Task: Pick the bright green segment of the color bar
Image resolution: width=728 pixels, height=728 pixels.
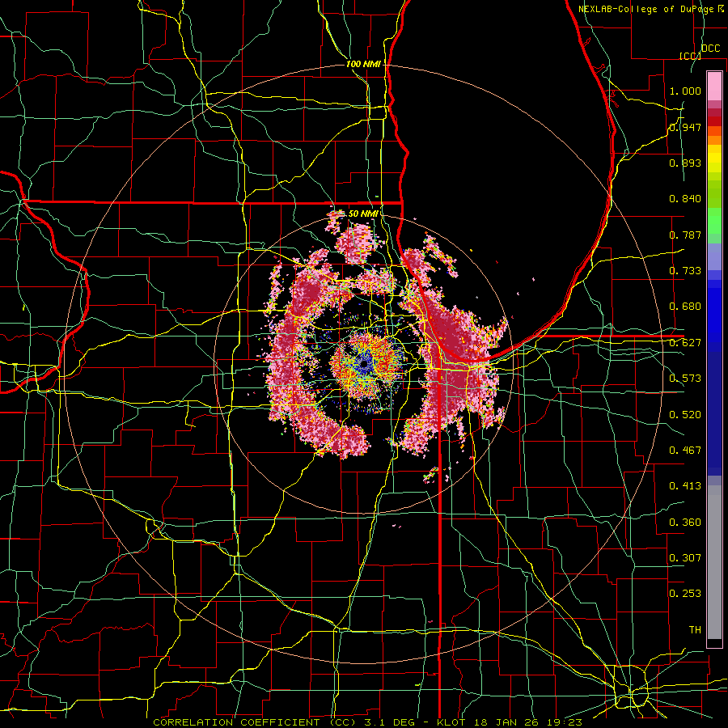Action: tap(714, 220)
